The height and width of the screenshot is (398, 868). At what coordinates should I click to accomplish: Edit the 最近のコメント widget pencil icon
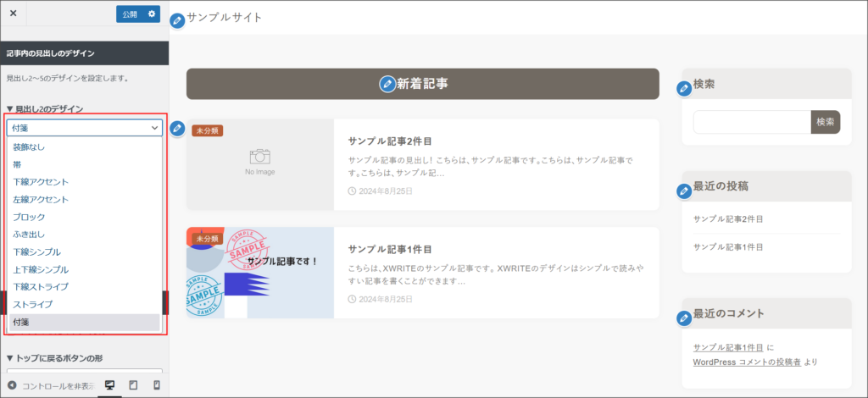pyautogui.click(x=684, y=318)
